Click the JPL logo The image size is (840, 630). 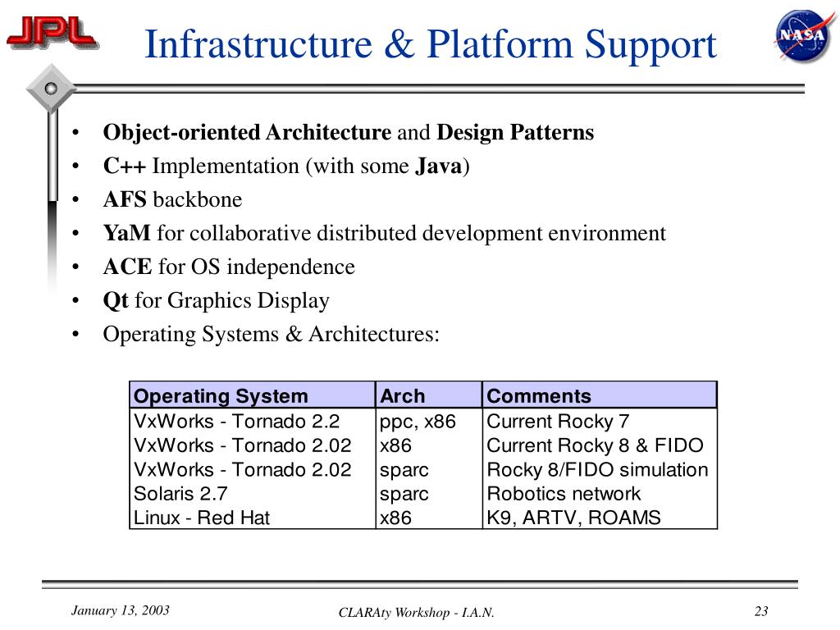[52, 34]
